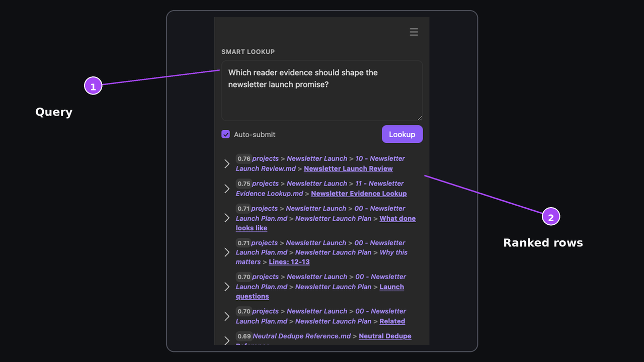This screenshot has height=362, width=644.
Task: Click the 0.76 score badge
Action: (x=244, y=159)
